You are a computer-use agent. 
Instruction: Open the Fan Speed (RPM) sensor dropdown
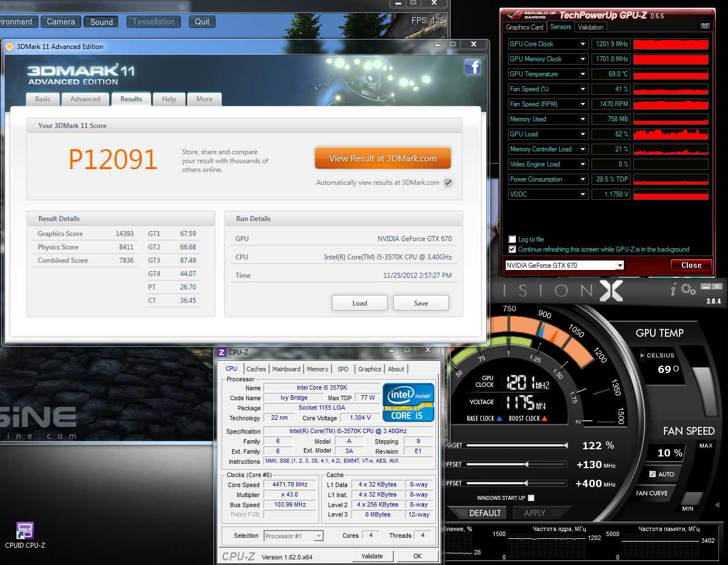583,104
